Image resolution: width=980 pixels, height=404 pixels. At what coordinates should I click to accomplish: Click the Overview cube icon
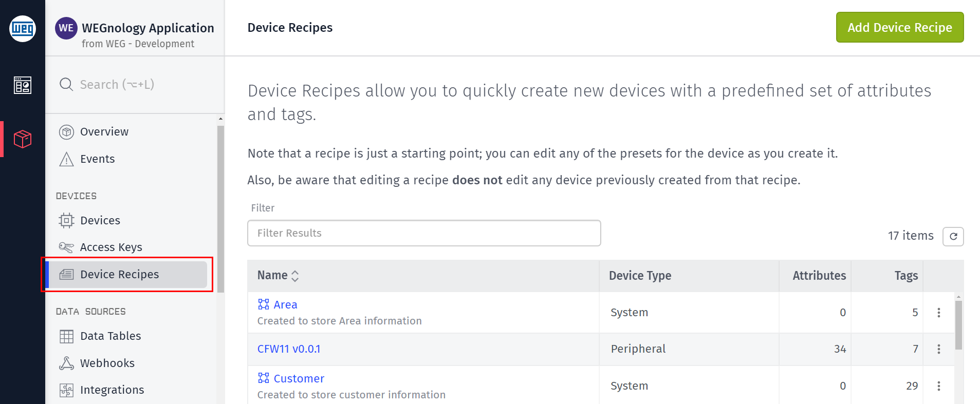(66, 132)
